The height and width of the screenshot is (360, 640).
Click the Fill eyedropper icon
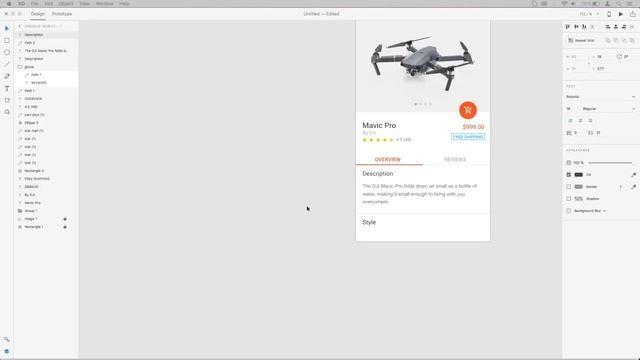click(633, 175)
